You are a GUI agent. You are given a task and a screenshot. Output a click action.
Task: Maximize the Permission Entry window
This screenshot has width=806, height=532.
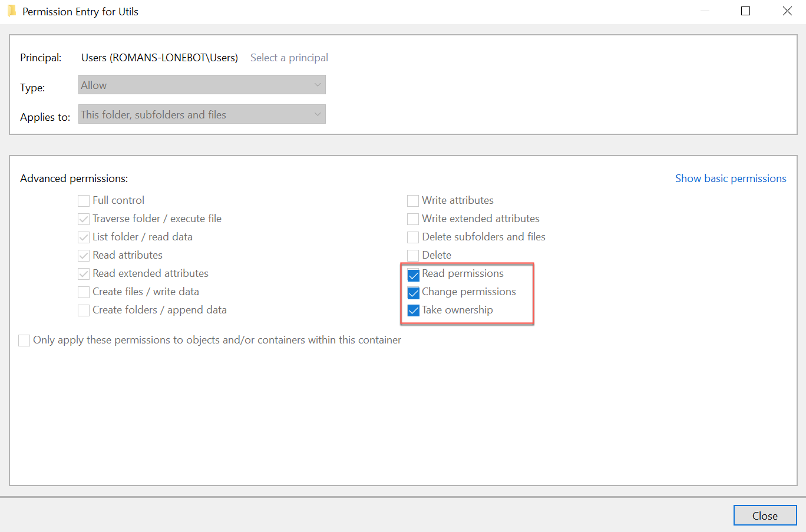pyautogui.click(x=745, y=11)
